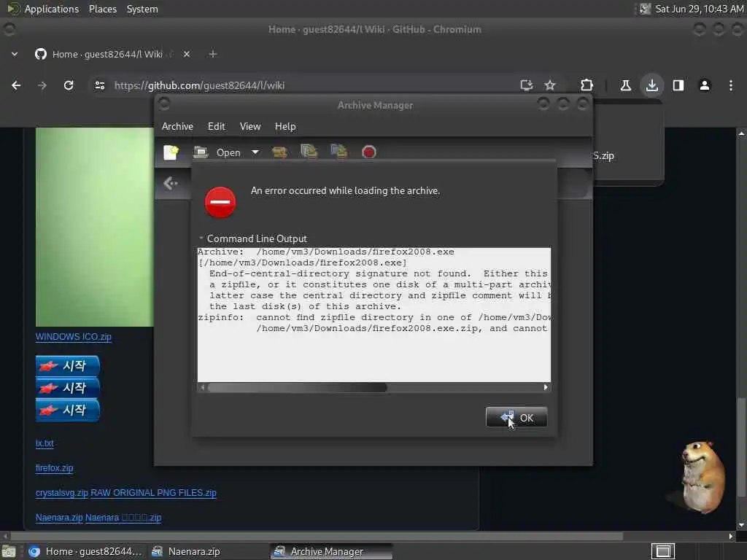
Task: Click the first 시작 start button image
Action: (68, 366)
